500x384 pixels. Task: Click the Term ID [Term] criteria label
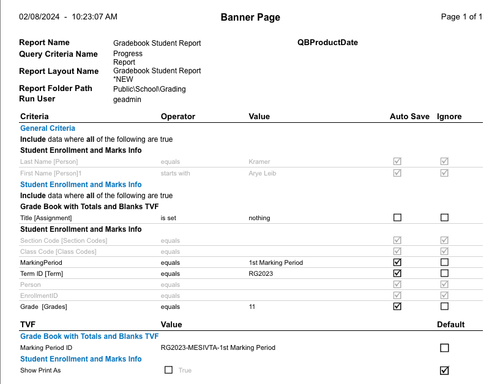[x=42, y=274]
